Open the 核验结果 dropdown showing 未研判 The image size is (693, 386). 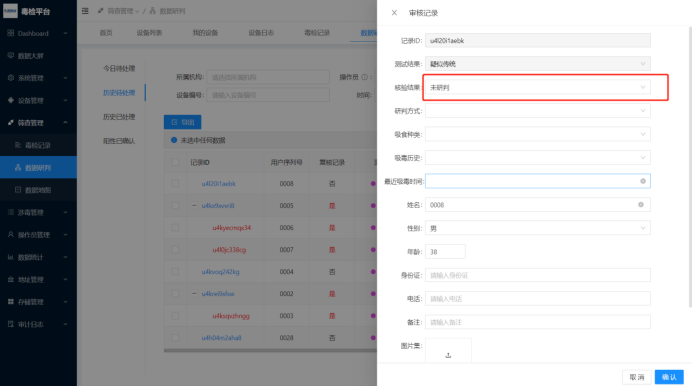537,88
